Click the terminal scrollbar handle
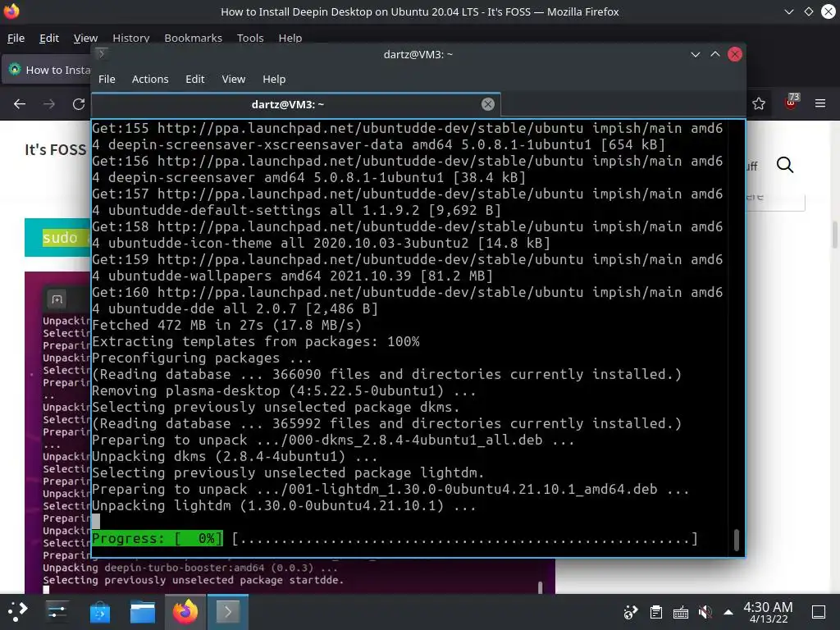840x630 pixels. pyautogui.click(x=736, y=540)
